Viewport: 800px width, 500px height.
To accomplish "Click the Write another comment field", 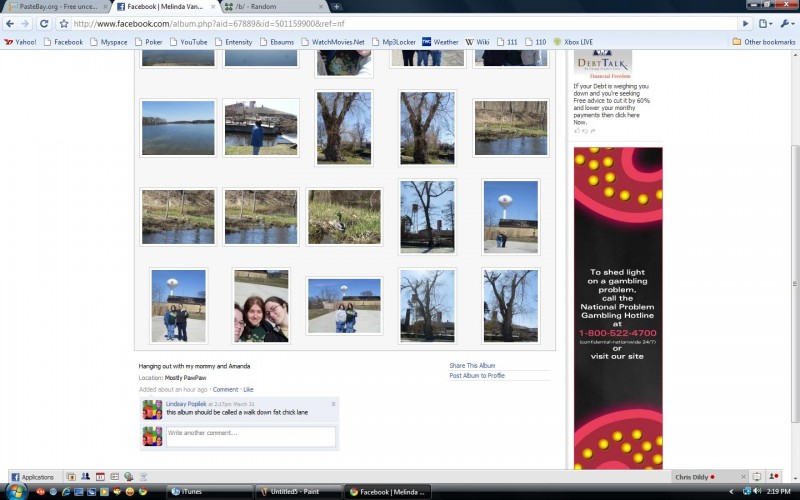I will point(251,437).
